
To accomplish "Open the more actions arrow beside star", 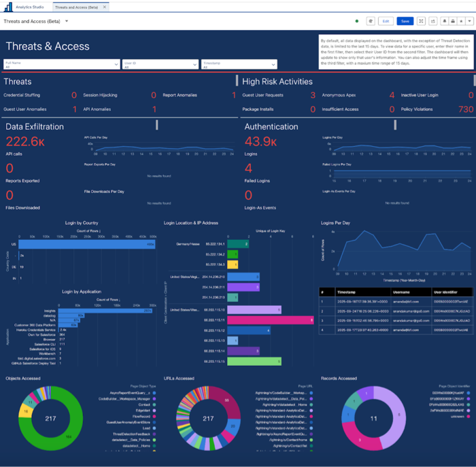I will coord(470,21).
